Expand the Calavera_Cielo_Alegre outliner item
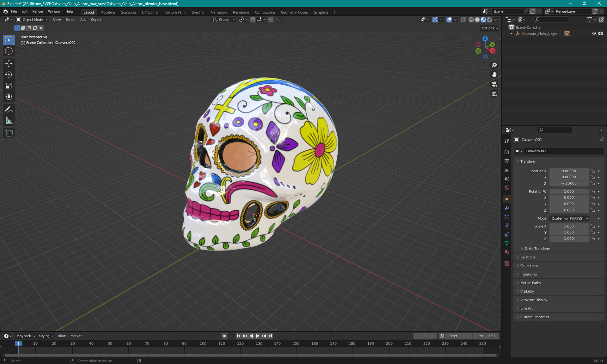The width and height of the screenshot is (607, 364). click(511, 33)
